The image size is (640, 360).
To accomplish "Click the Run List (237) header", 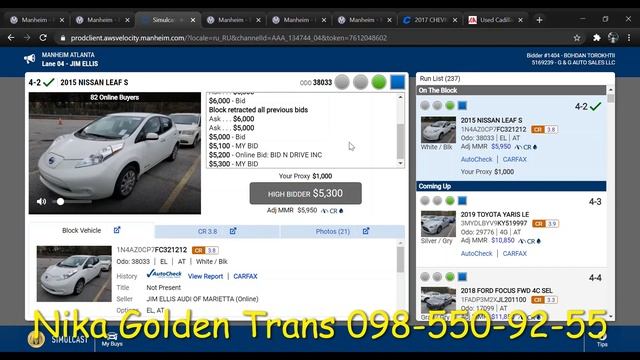I will point(440,78).
